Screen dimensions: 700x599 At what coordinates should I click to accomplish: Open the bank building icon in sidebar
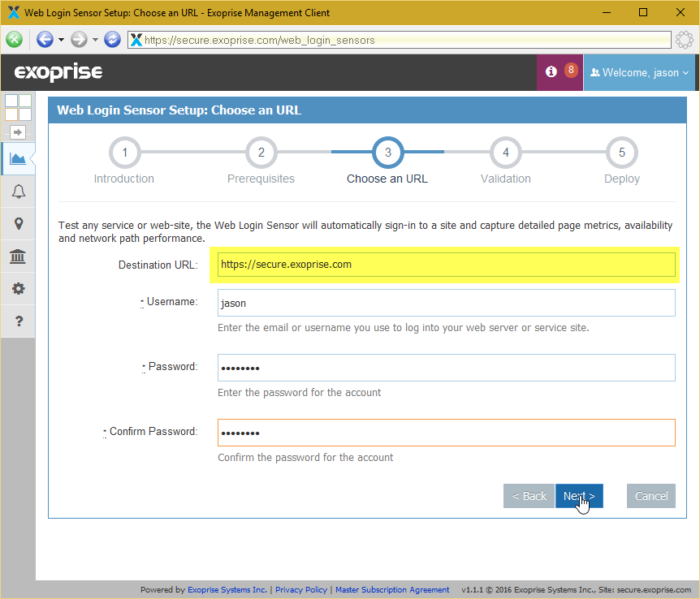(x=18, y=256)
